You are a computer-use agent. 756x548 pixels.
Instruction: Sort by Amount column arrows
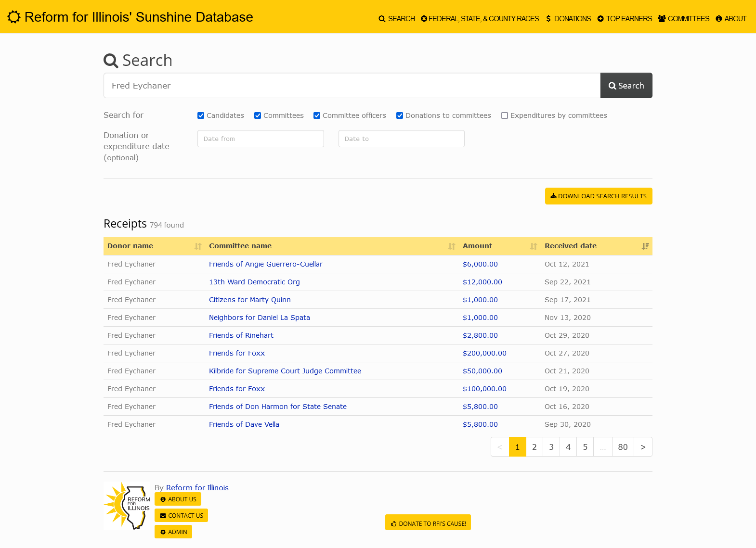click(x=534, y=246)
